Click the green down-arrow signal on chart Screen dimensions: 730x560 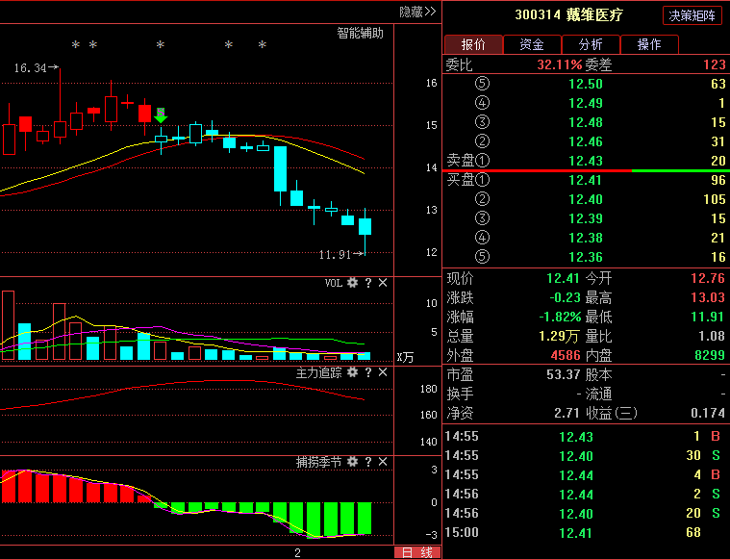pyautogui.click(x=161, y=115)
